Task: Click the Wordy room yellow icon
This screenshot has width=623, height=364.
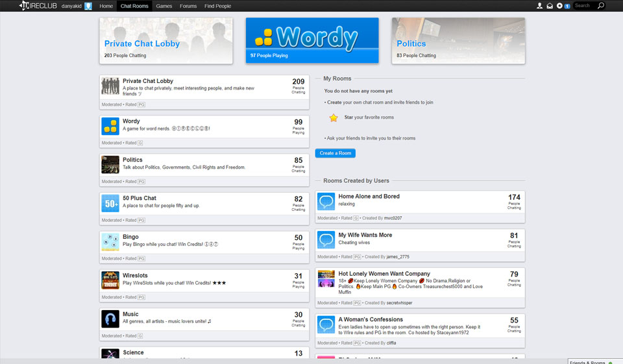Action: (x=110, y=126)
